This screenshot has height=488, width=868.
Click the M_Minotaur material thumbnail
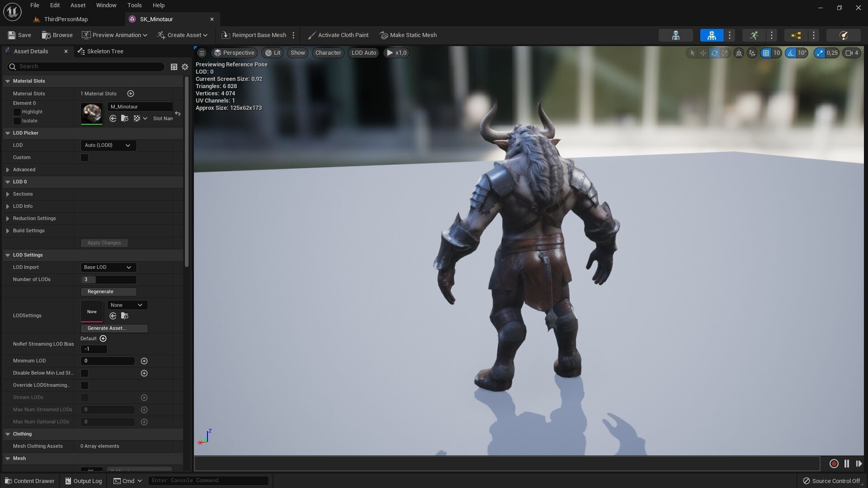tap(92, 113)
